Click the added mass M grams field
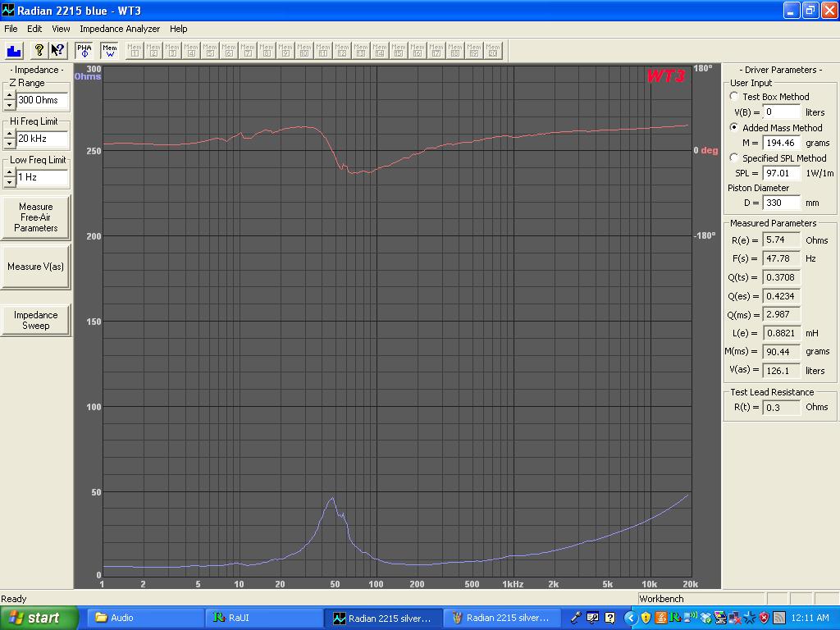This screenshot has width=840, height=630. (782, 143)
